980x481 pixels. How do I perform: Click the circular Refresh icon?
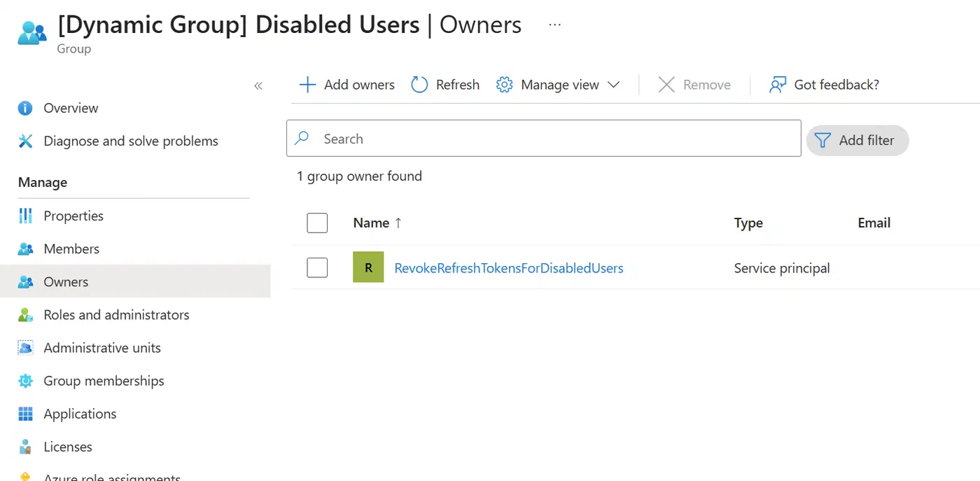[x=419, y=85]
